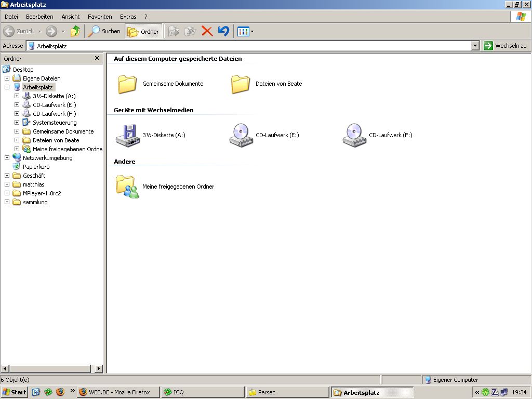Collapse the Arbeitsplatz tree node
Viewport: 532px width, 399px height.
click(x=7, y=87)
